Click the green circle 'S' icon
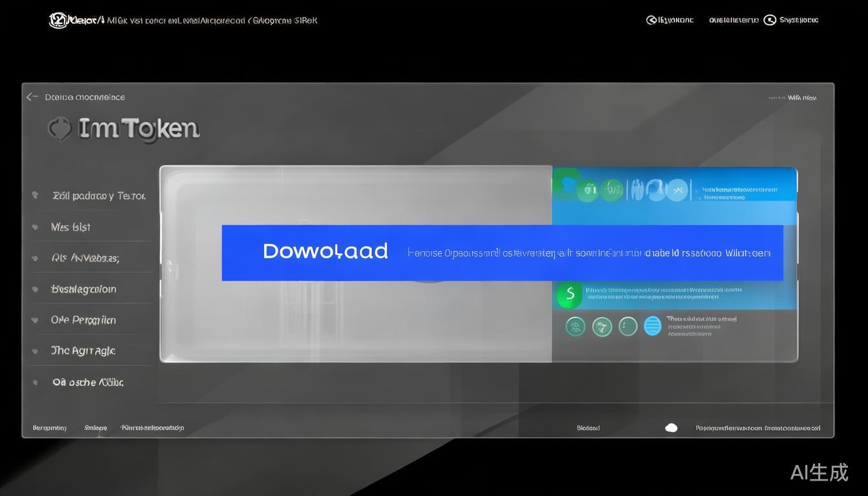 click(x=570, y=294)
